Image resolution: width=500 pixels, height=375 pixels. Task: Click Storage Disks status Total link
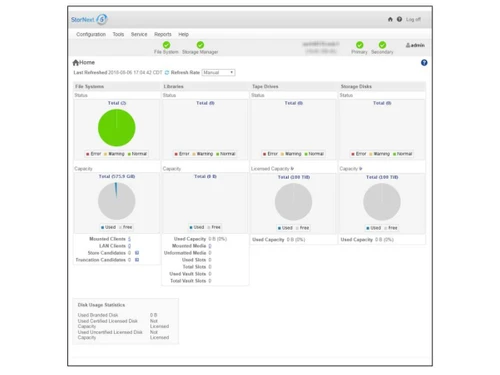point(382,103)
